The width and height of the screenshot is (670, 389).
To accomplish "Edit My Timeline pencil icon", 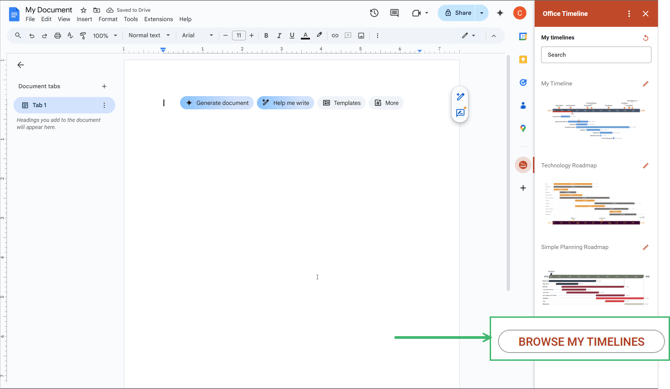I will tap(646, 84).
